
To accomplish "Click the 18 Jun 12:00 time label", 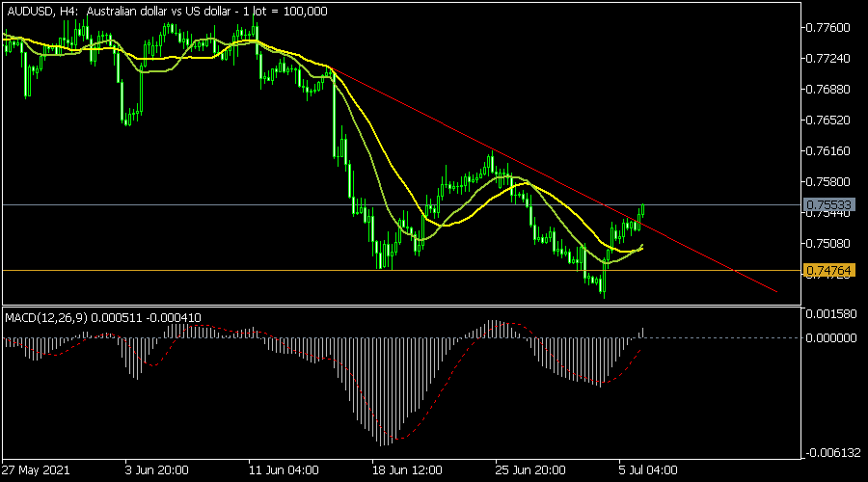I will (407, 470).
